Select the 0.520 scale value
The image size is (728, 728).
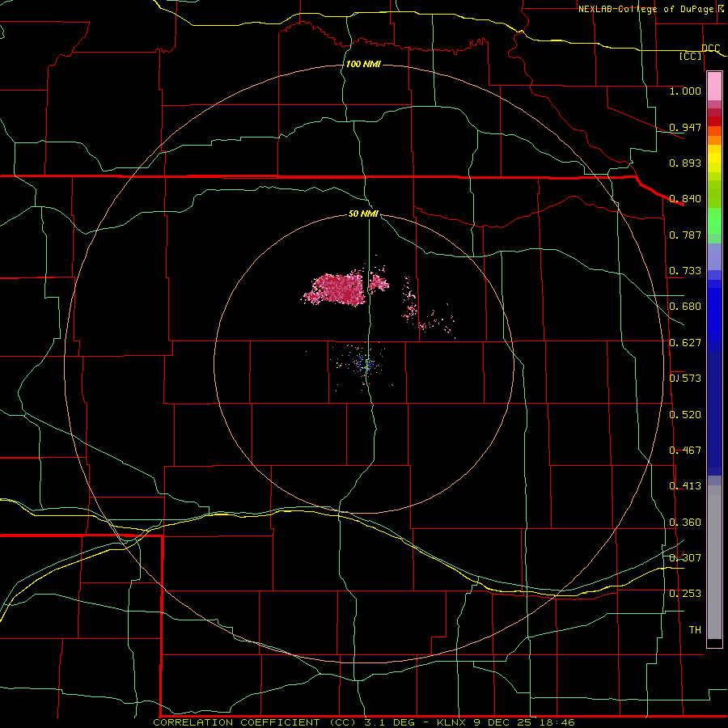click(x=685, y=415)
